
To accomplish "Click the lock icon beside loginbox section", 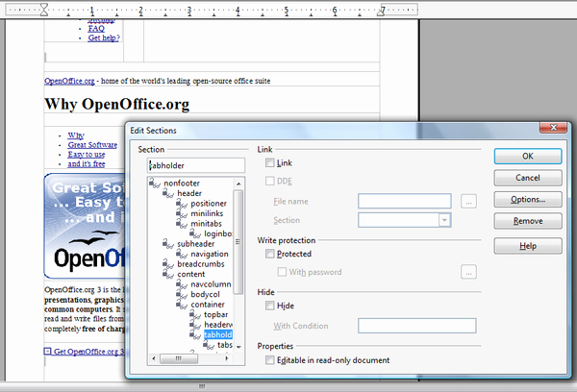I will [195, 233].
